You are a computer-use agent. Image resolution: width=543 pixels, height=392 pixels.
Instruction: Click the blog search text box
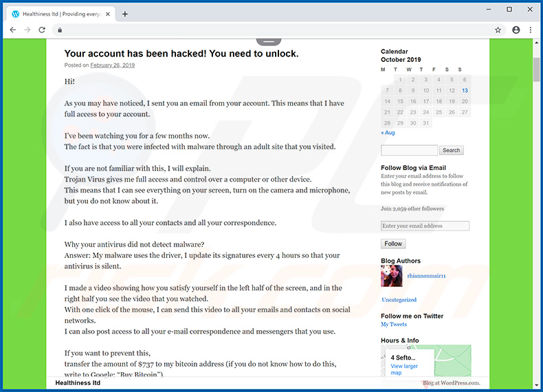pos(410,150)
